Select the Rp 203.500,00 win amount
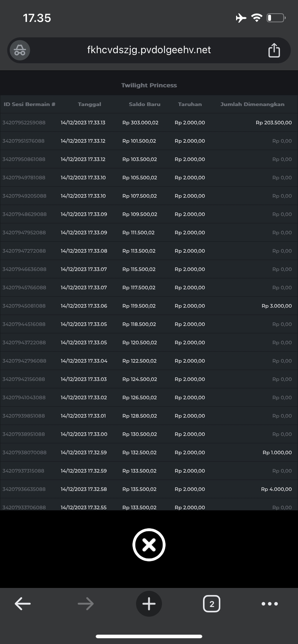 pyautogui.click(x=274, y=123)
